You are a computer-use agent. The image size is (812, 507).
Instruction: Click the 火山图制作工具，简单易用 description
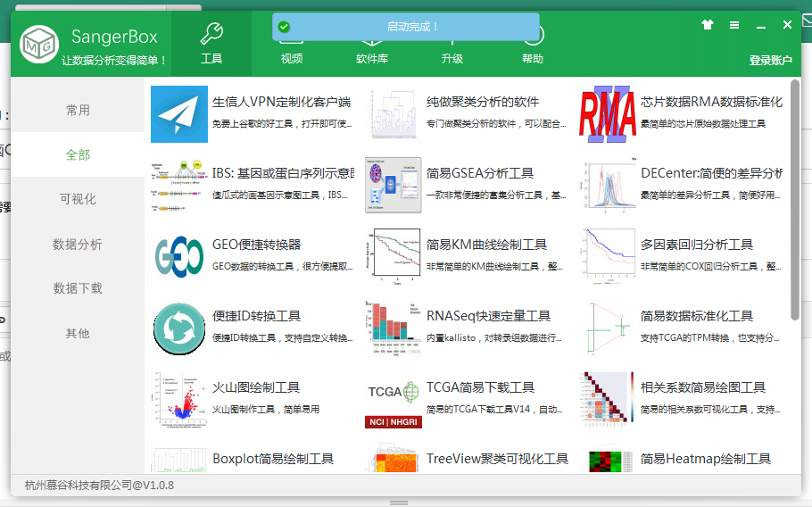[266, 409]
